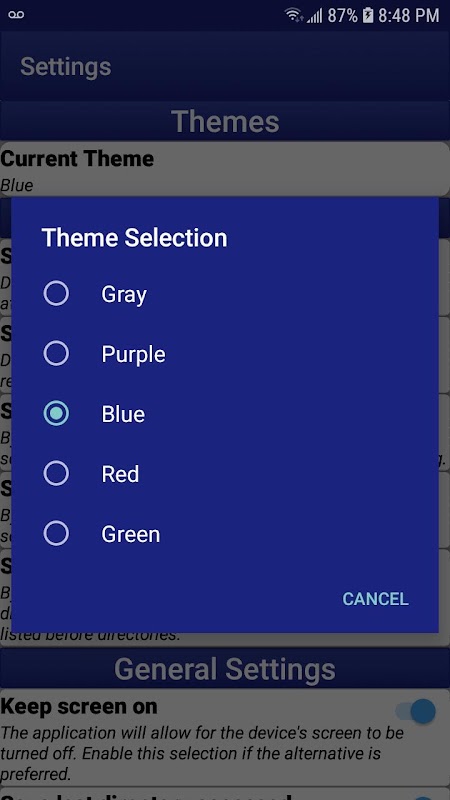Screen dimensions: 450x800
Task: Tap the Purple label text
Action: click(133, 355)
